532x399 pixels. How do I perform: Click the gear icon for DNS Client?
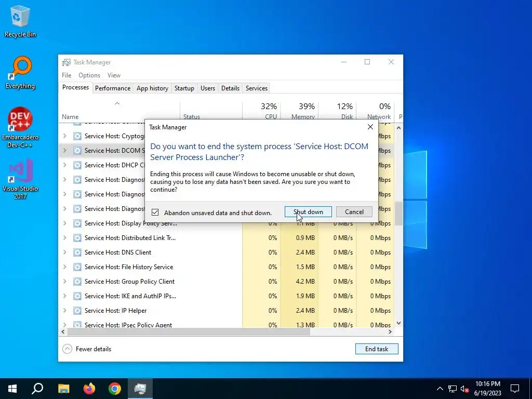point(77,252)
